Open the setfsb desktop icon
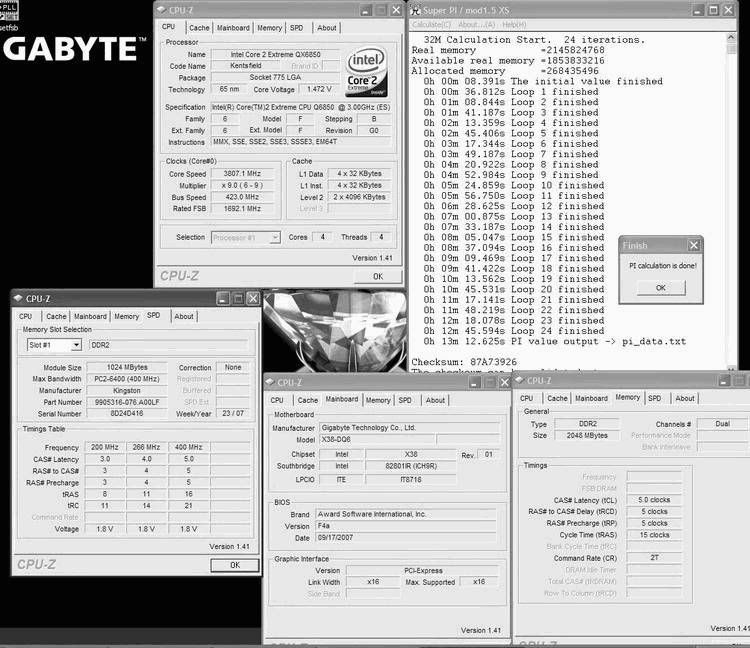The height and width of the screenshot is (648, 750). (9, 16)
